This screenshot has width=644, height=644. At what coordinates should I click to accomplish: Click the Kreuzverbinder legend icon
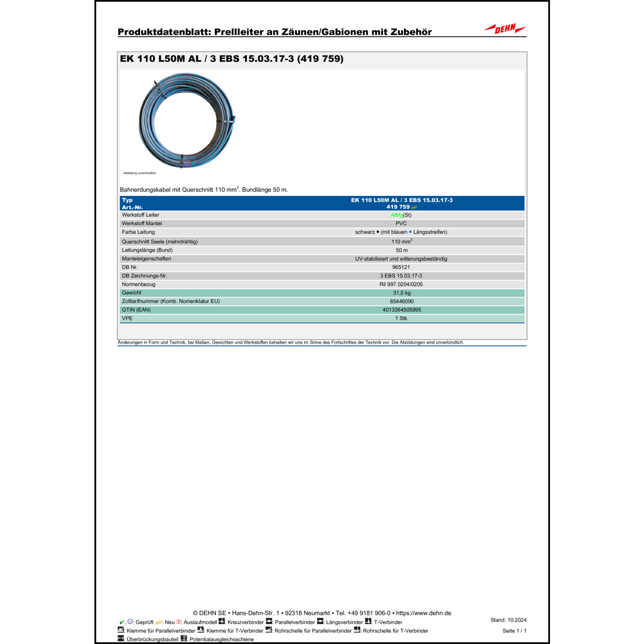click(x=222, y=621)
